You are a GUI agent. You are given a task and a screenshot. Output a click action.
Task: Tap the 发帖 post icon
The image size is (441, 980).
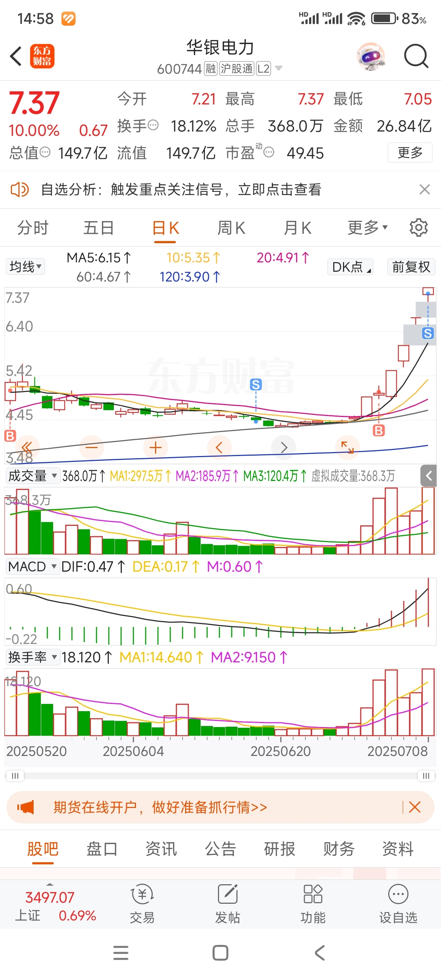pyautogui.click(x=227, y=903)
